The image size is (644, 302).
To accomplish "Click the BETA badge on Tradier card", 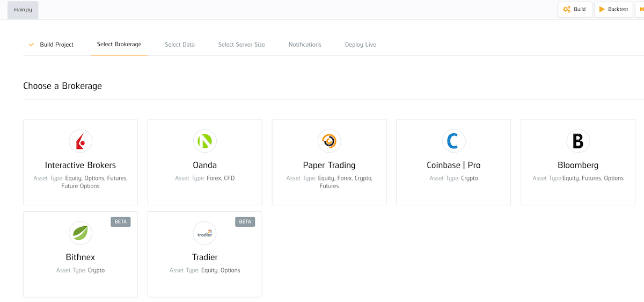I will [245, 221].
